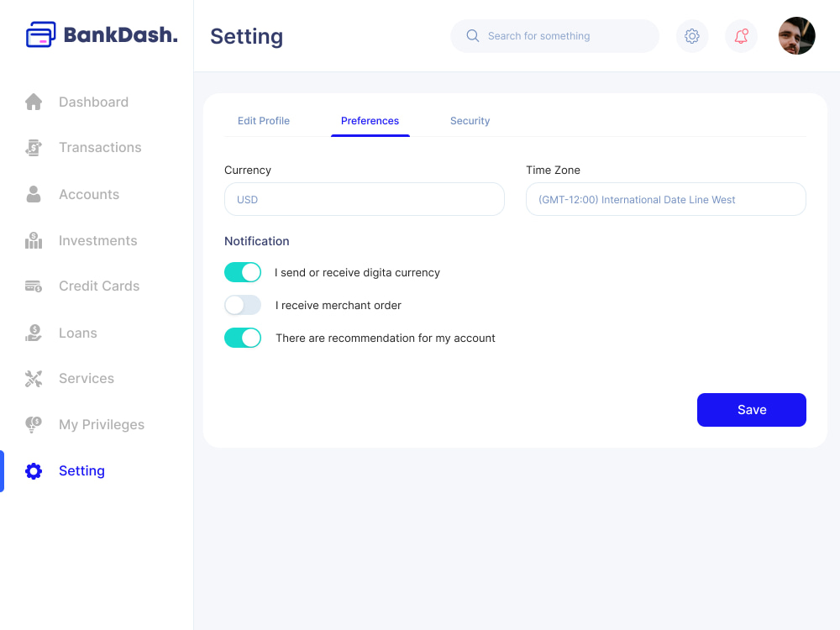Click the Time Zone field label
Image resolution: width=840 pixels, height=630 pixels.
[x=553, y=170]
